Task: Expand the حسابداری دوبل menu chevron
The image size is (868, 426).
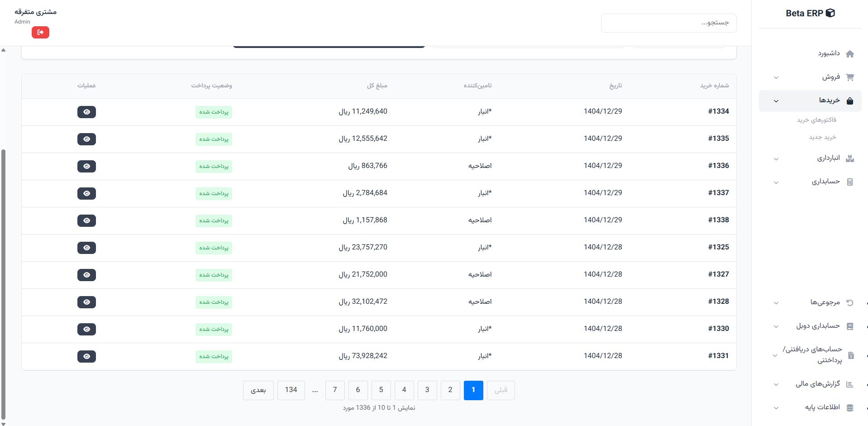Action: pos(776,326)
